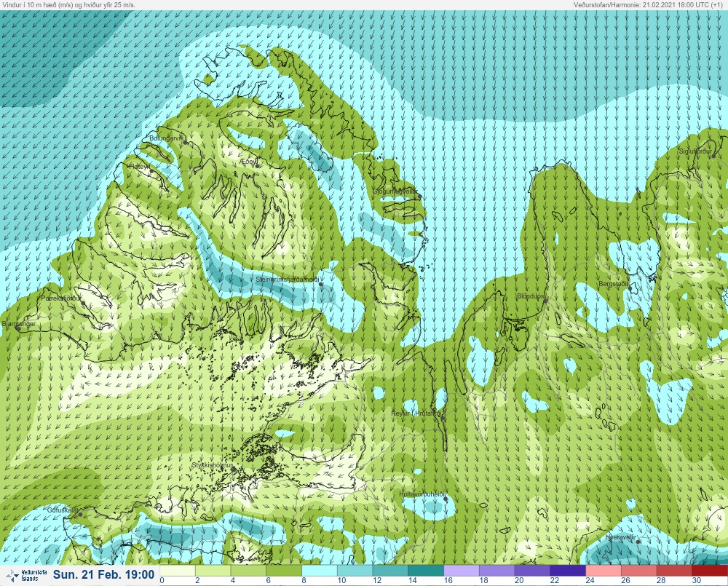Click the Reykir í Hrútafirði station label
The height and width of the screenshot is (586, 728).
(x=418, y=413)
